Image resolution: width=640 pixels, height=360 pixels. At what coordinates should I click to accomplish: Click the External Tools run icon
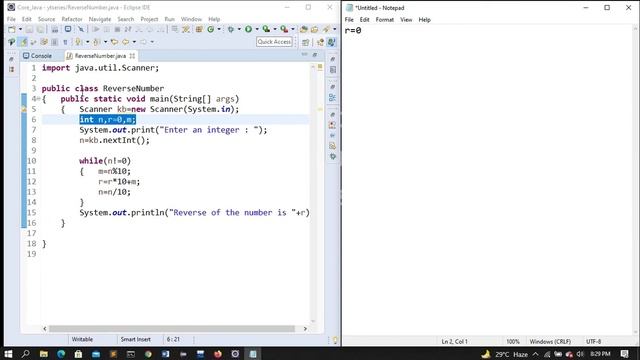point(284,29)
